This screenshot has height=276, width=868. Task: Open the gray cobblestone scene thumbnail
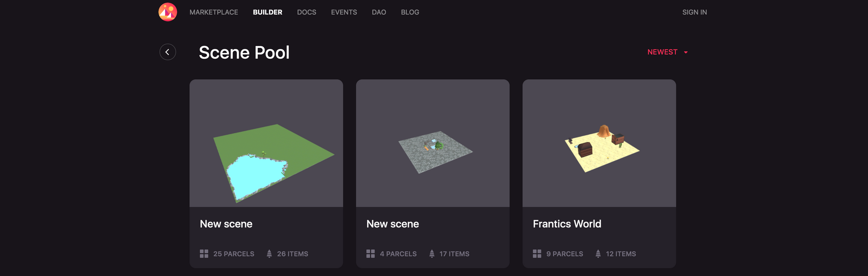[x=433, y=143]
